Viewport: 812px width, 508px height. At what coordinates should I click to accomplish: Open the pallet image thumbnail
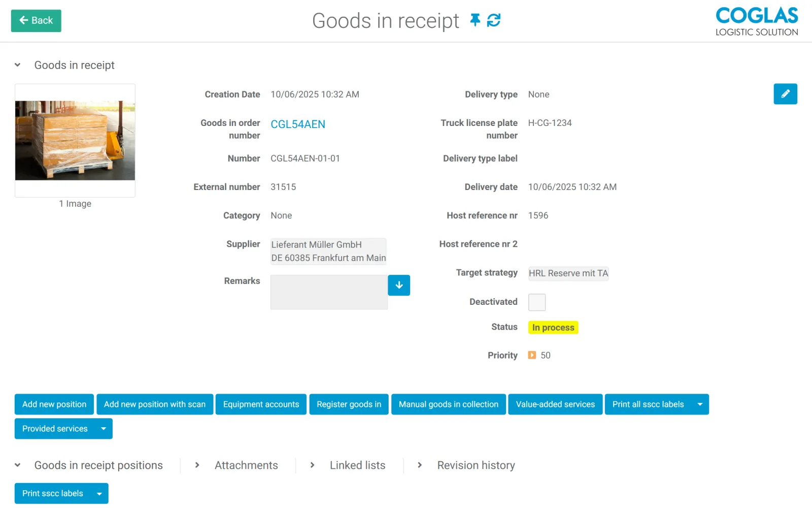pos(75,141)
